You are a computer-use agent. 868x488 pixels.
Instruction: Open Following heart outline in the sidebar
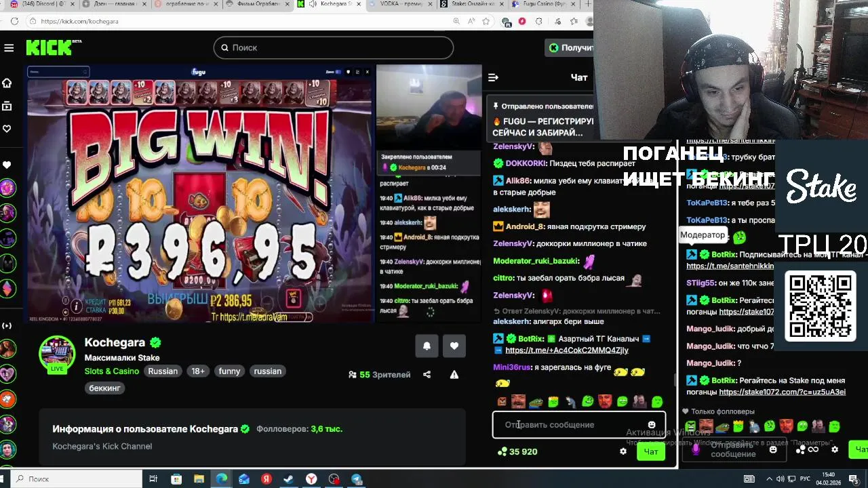7,128
